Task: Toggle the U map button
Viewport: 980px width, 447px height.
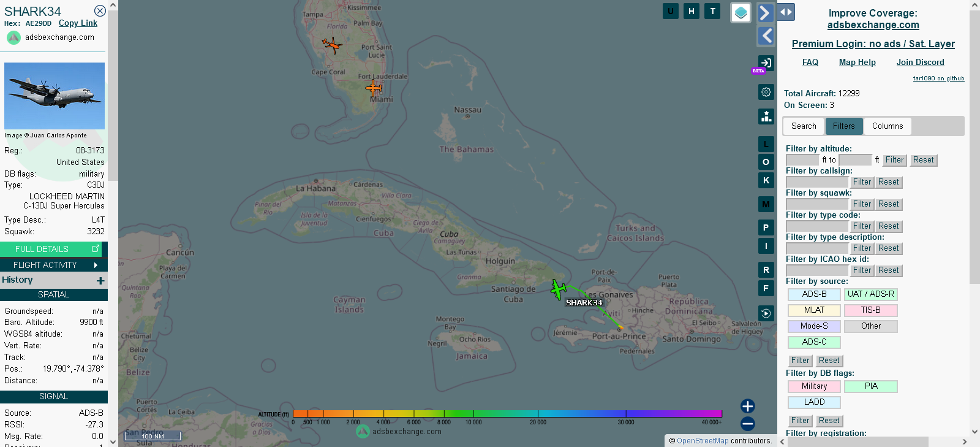Action: (x=671, y=11)
